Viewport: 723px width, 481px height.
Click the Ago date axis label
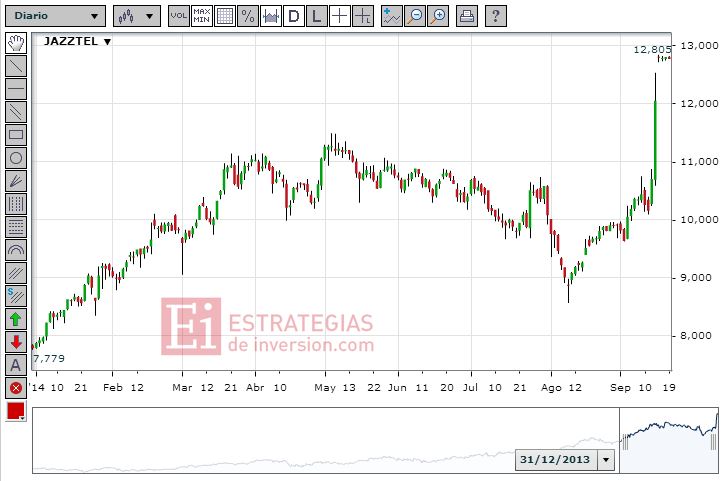point(551,388)
